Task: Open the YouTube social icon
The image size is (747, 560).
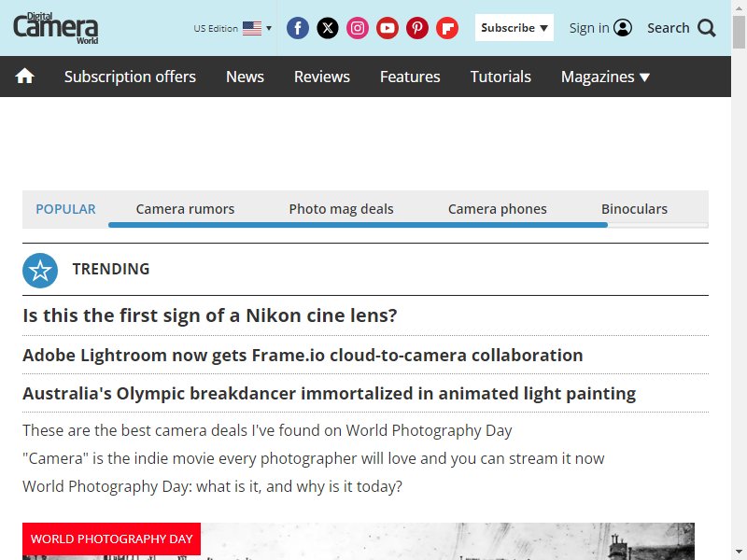Action: pyautogui.click(x=388, y=28)
